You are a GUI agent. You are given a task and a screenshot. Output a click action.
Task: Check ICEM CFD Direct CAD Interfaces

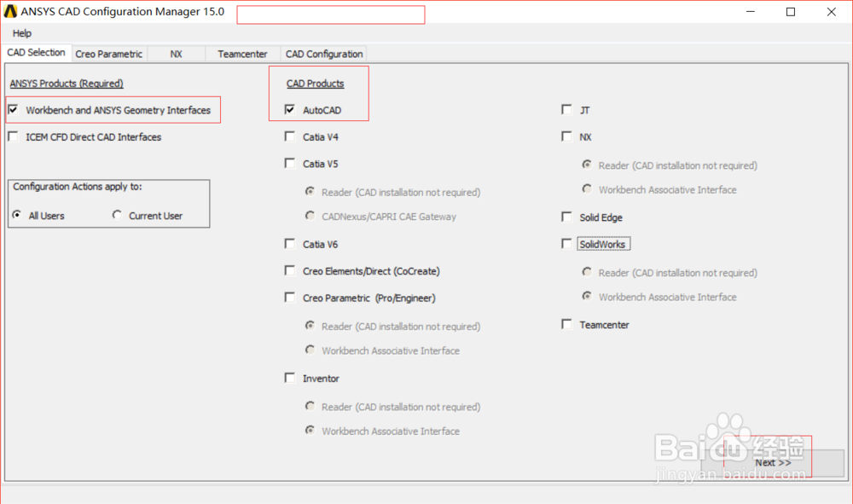[x=14, y=136]
